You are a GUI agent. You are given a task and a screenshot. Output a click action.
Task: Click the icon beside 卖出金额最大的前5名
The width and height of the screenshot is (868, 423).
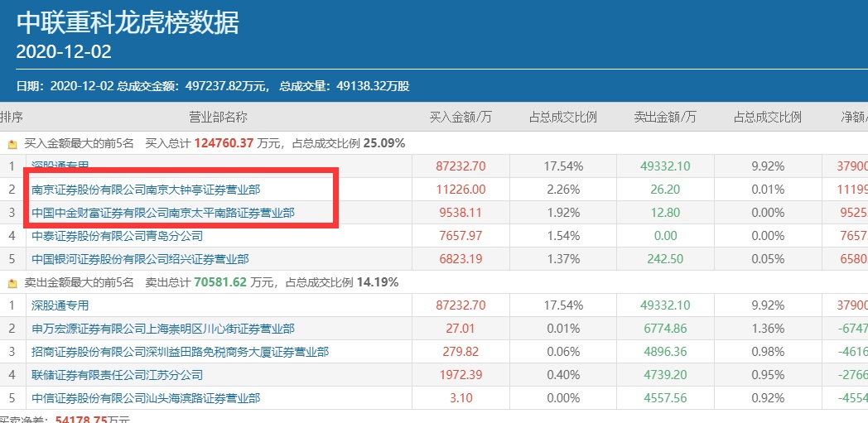pyautogui.click(x=12, y=284)
